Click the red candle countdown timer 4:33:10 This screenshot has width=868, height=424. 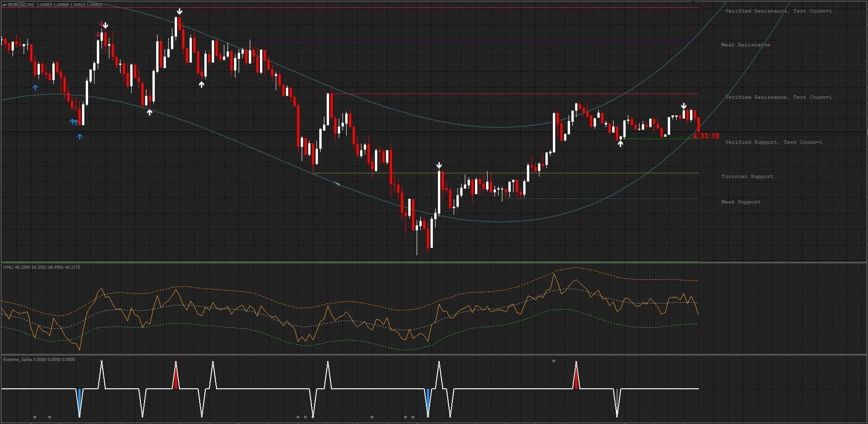coord(705,136)
